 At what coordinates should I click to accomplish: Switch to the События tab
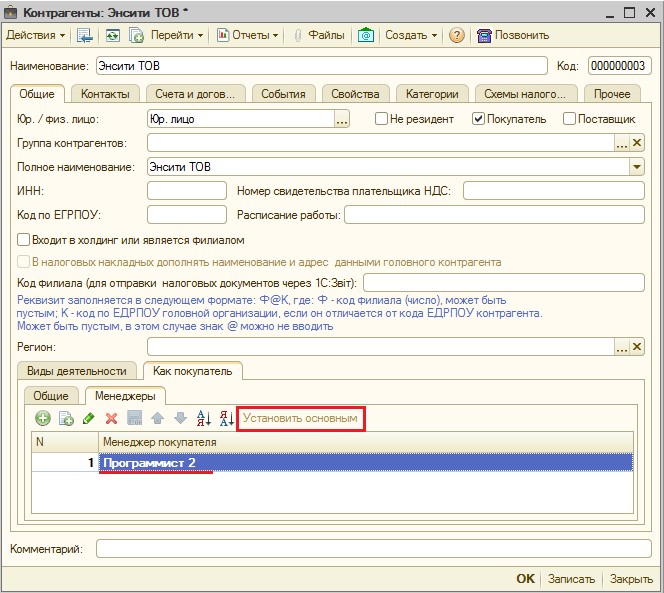(283, 94)
